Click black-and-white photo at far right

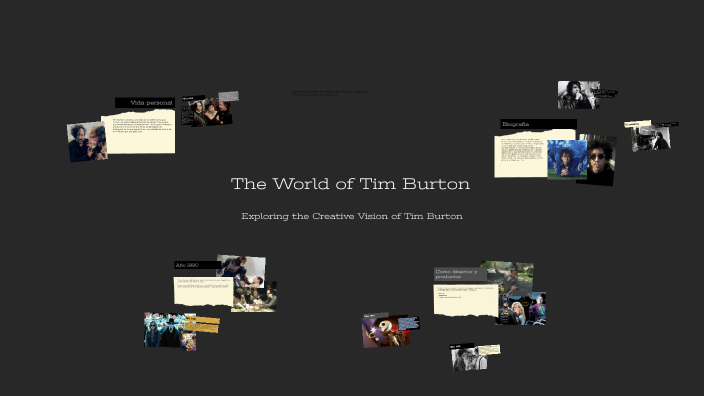[x=651, y=139]
